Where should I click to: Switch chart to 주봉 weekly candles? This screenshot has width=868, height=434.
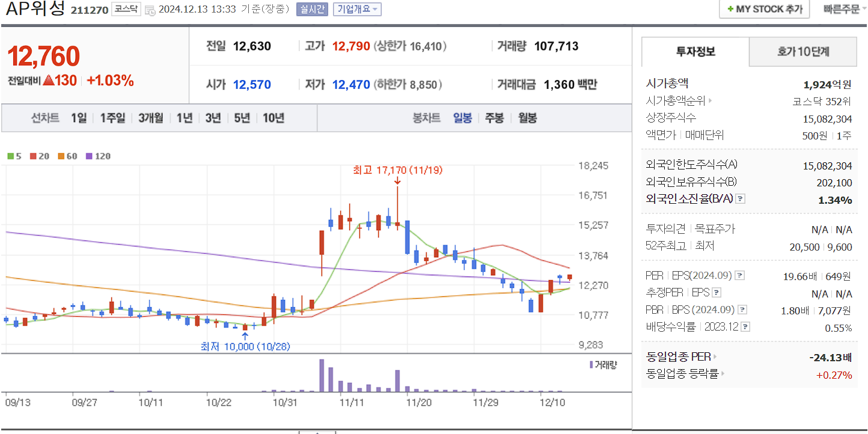pyautogui.click(x=494, y=118)
